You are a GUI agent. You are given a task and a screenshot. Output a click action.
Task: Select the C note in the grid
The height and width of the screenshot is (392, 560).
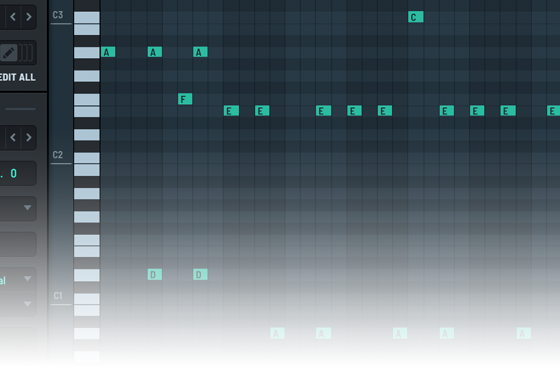click(x=415, y=17)
